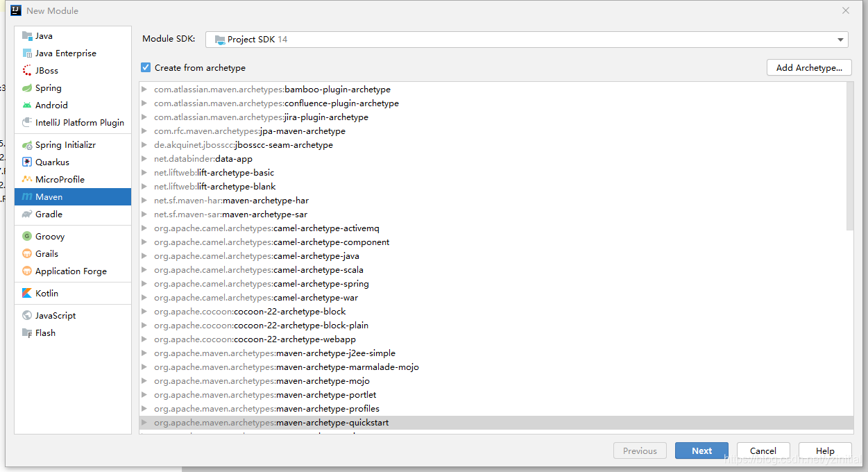Click the JBoss icon in module list
This screenshot has width=868, height=472.
click(x=27, y=71)
